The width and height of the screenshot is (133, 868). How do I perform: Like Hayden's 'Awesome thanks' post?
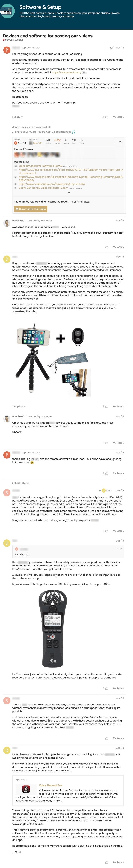(107, 247)
